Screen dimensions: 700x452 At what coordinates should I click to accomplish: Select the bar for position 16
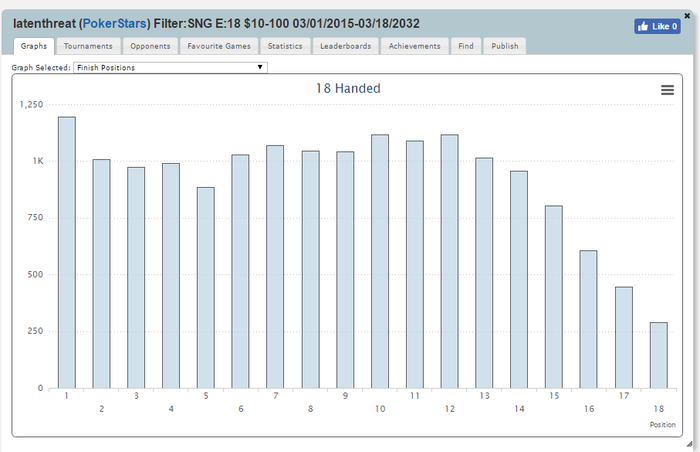588,319
